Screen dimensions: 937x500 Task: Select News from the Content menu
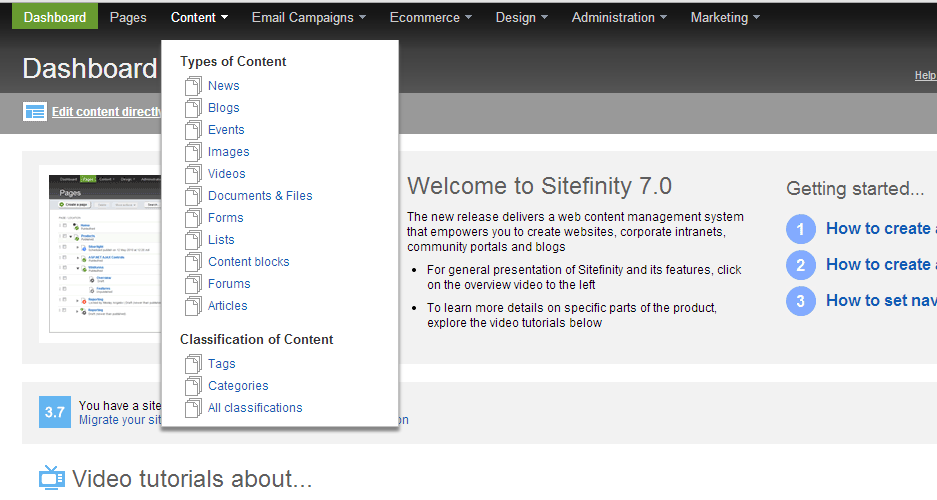click(x=223, y=86)
